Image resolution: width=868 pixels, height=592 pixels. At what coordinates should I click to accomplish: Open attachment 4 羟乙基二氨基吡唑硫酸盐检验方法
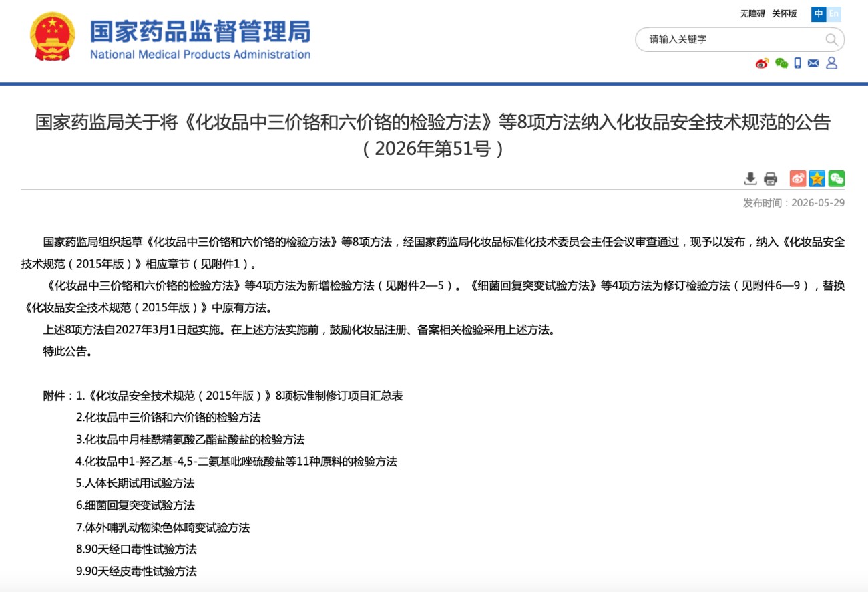236,462
